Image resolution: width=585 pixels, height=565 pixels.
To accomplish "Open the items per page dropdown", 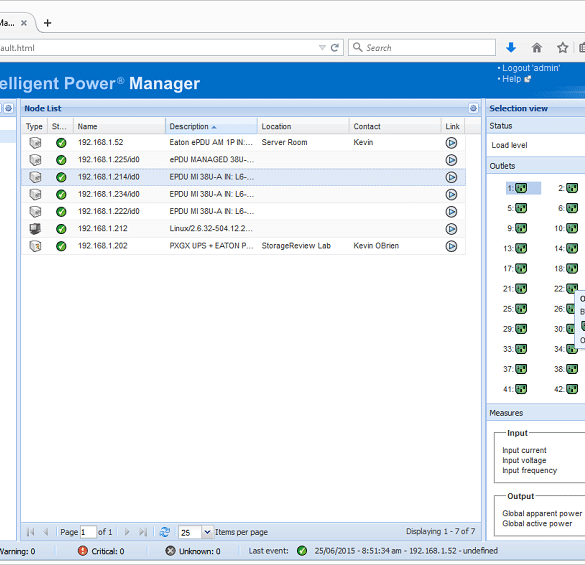I will tap(207, 532).
